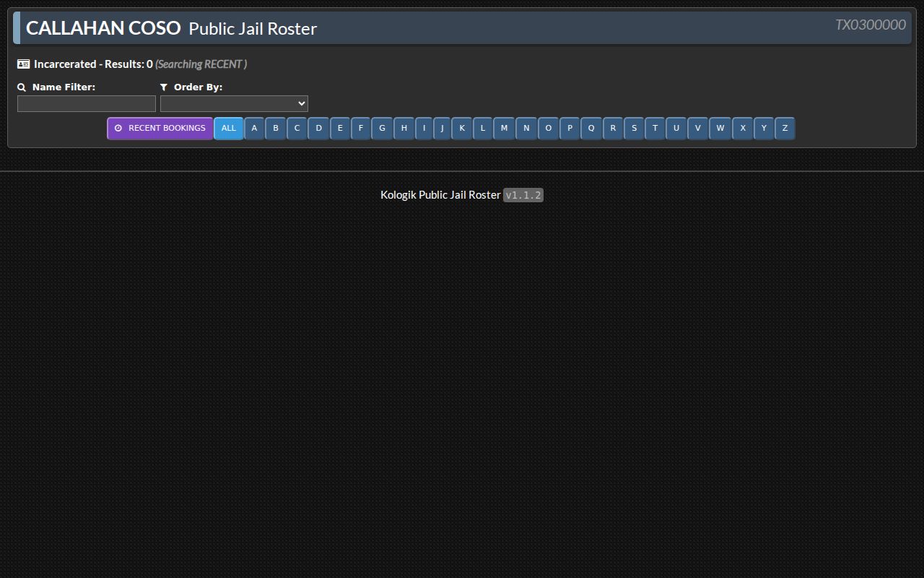
Task: Filter roster by letter Y
Action: [x=764, y=129]
